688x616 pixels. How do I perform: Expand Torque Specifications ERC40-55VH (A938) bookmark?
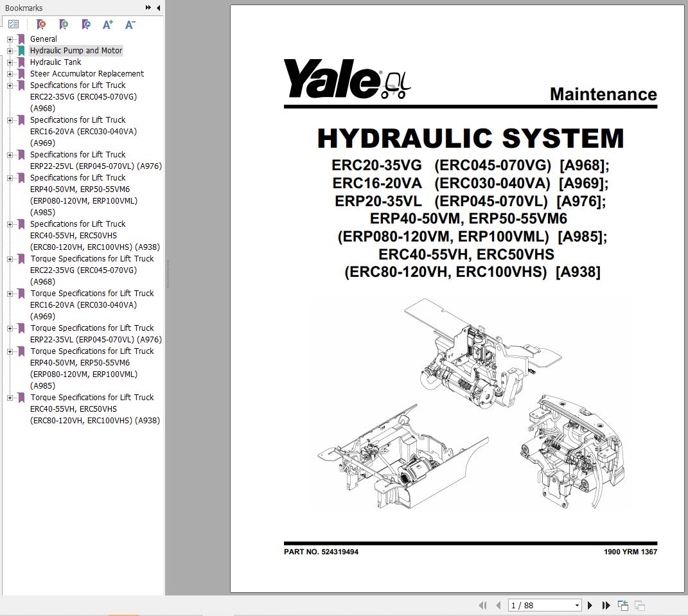(x=10, y=398)
